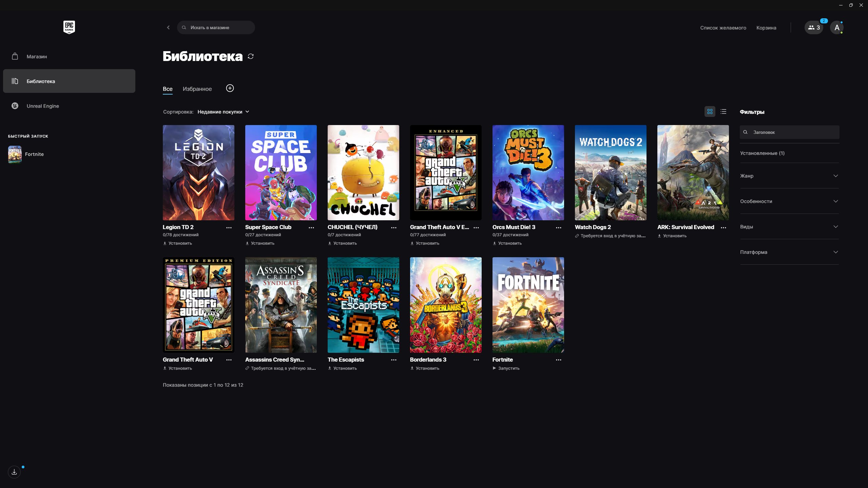This screenshot has width=868, height=488.
Task: Expand the Платформа filter
Action: (789, 252)
